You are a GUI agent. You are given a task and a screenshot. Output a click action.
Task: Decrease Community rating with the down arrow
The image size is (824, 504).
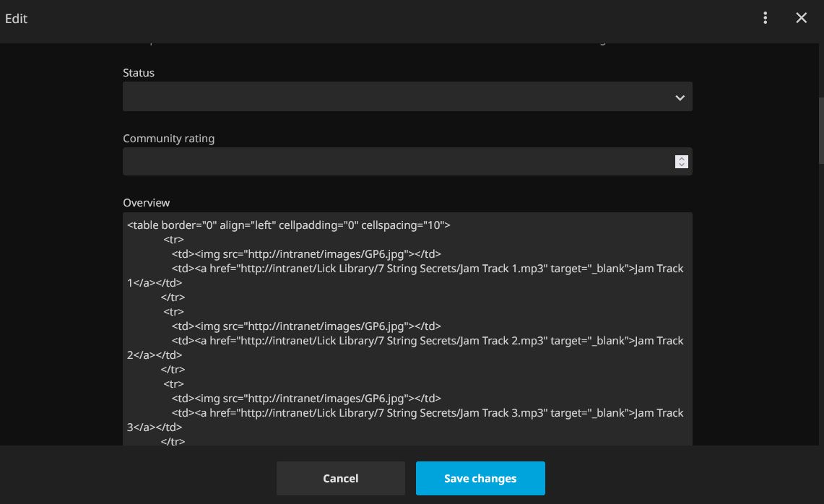pyautogui.click(x=681, y=165)
